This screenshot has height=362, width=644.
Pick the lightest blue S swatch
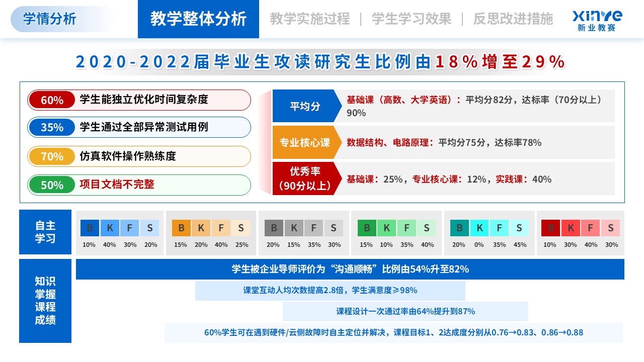click(150, 228)
